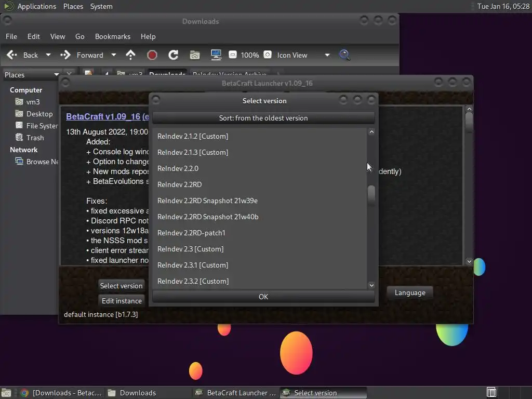Click the clock showing Tue Jan 16, 05:28
The image size is (532, 399).
pyautogui.click(x=503, y=6)
